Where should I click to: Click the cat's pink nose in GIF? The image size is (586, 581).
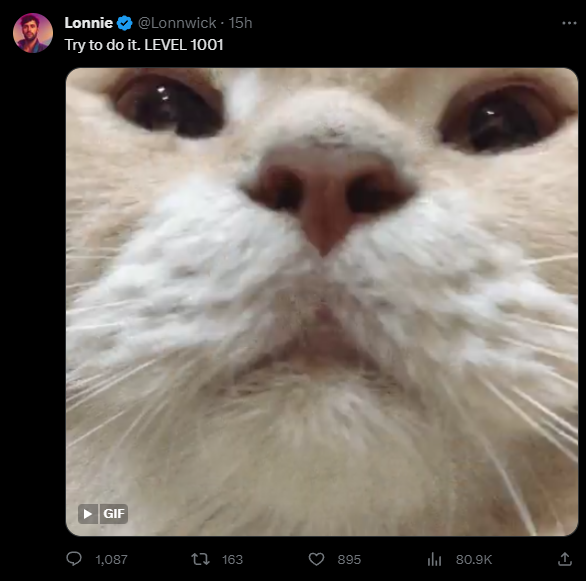327,194
